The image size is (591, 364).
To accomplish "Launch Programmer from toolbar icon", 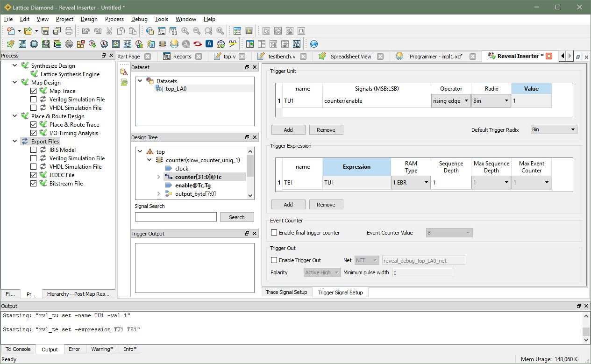I will [x=174, y=44].
